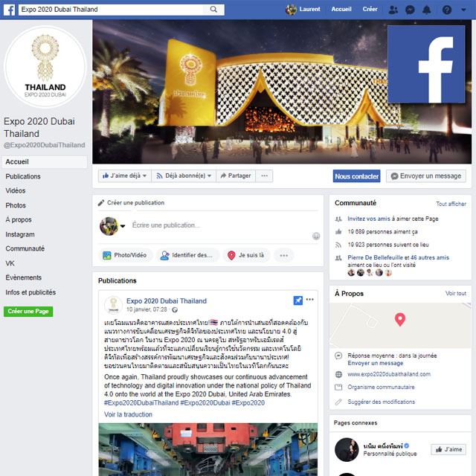Open Photos in the left sidebar
The height and width of the screenshot is (476, 476).
coord(16,205)
